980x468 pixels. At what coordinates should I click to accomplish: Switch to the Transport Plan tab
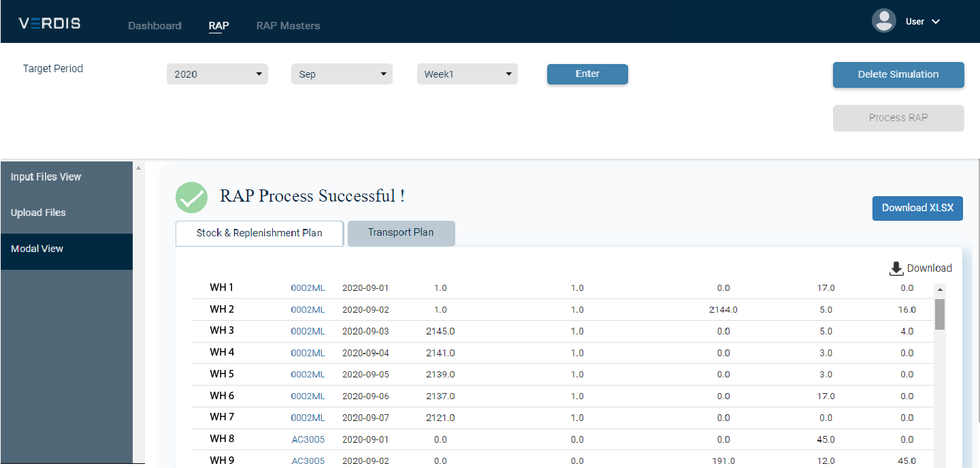click(x=401, y=232)
